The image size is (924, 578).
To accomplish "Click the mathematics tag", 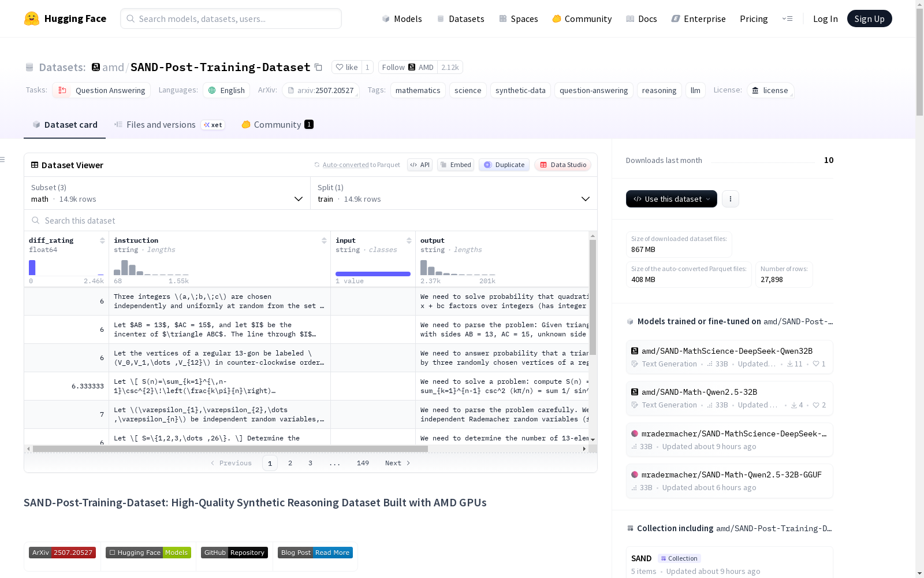I will (x=418, y=90).
